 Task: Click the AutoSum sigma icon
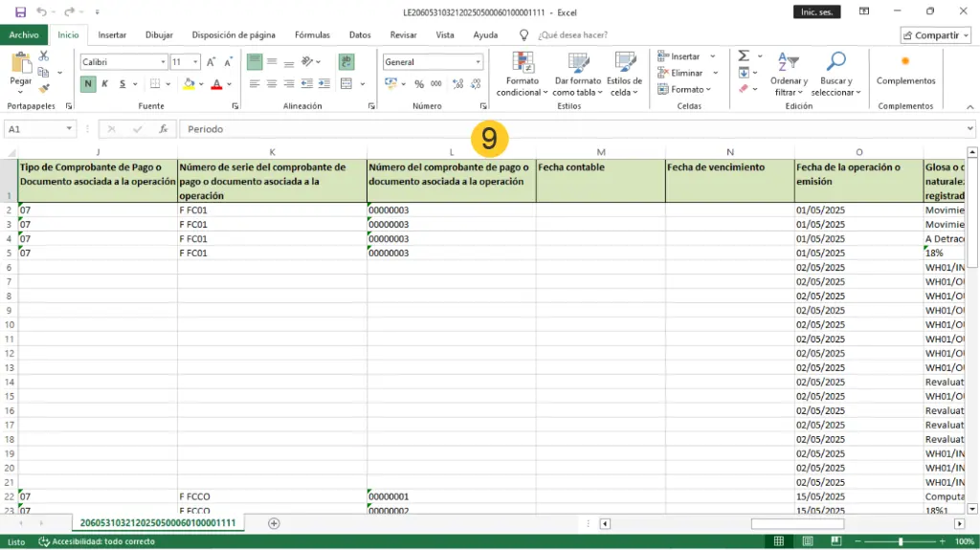[x=744, y=56]
